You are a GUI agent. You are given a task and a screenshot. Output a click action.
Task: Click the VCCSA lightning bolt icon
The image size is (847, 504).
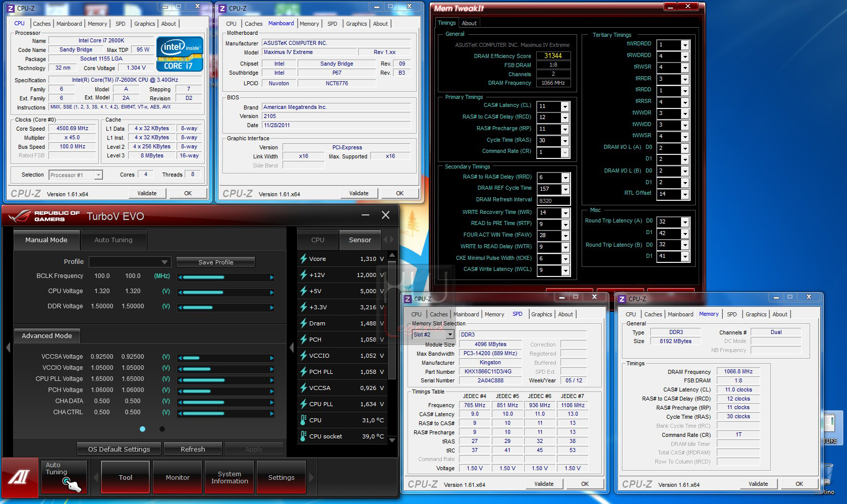pos(304,387)
